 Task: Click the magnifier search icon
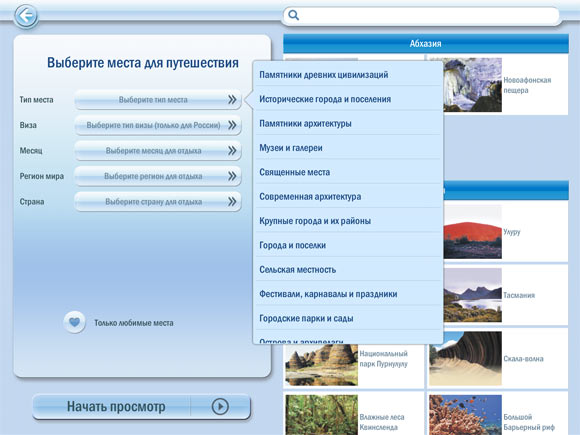(293, 15)
